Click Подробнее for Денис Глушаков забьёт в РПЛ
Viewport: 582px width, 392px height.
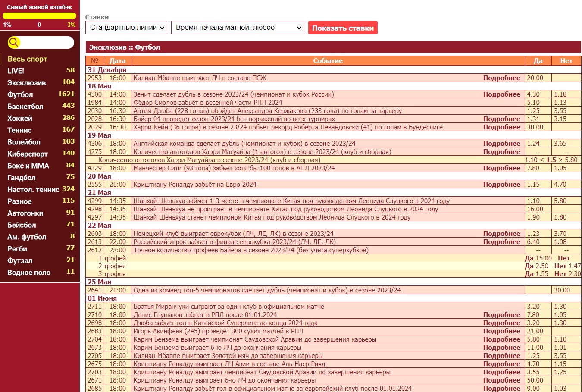click(501, 315)
